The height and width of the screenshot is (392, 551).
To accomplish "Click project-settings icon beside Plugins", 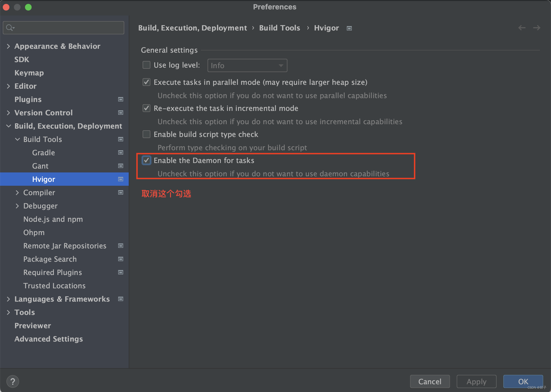I will (121, 99).
